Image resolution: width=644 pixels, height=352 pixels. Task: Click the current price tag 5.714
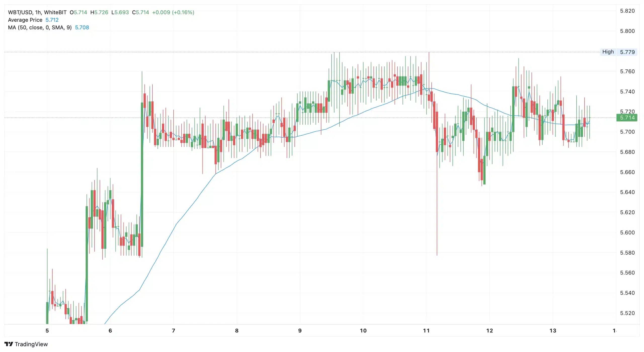[627, 118]
